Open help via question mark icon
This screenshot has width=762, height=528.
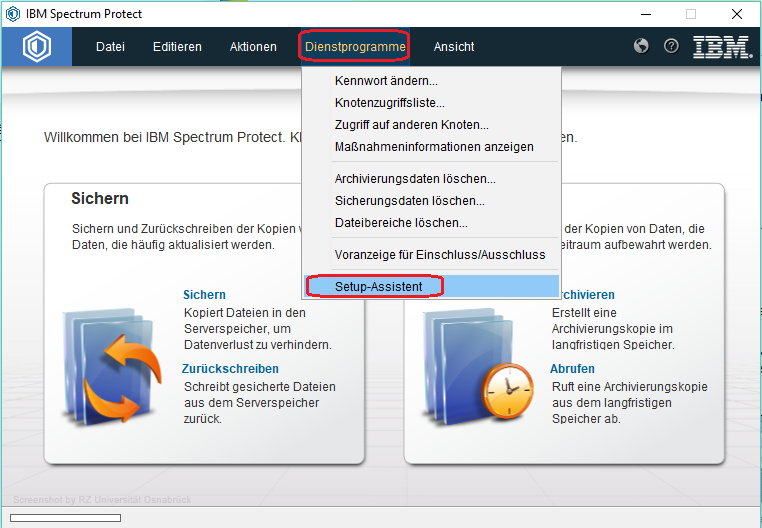pos(671,47)
